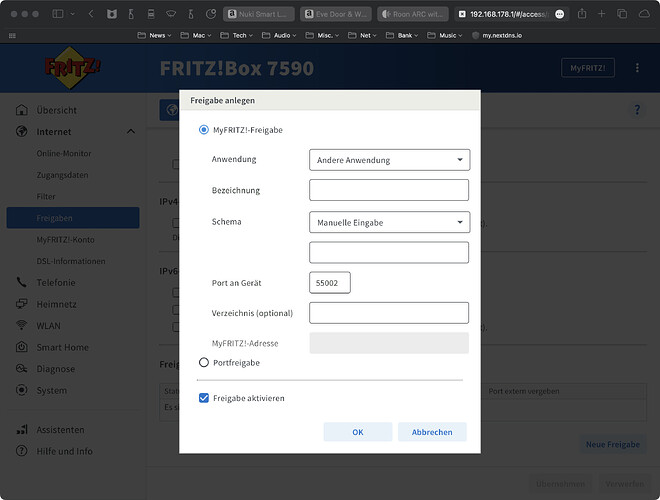Image resolution: width=660 pixels, height=500 pixels.
Task: Click the empty field below Schema
Action: [x=389, y=253]
